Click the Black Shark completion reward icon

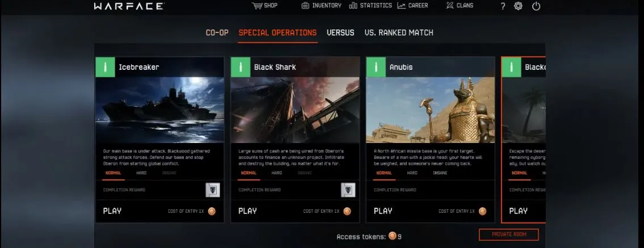pos(348,190)
